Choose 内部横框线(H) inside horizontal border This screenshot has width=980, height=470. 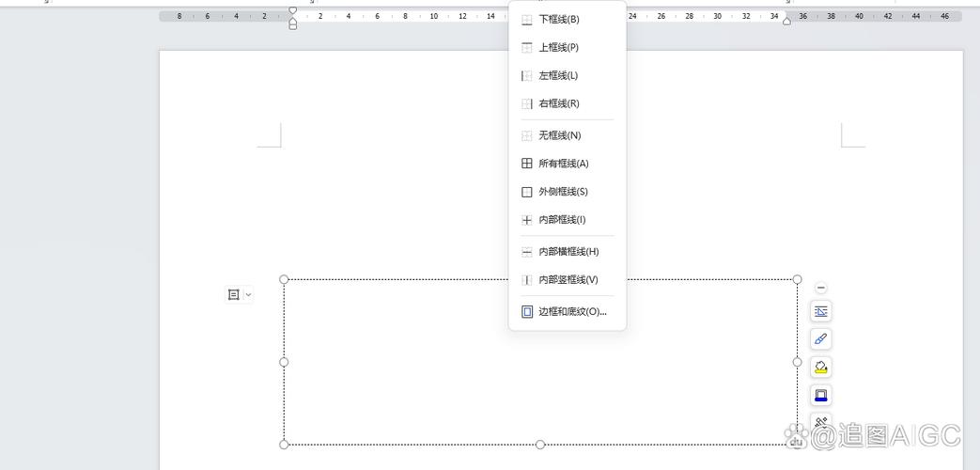coord(568,252)
